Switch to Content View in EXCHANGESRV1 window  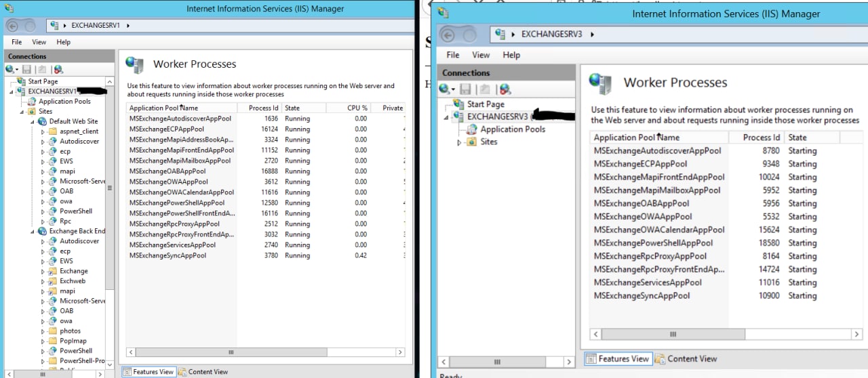(x=203, y=371)
